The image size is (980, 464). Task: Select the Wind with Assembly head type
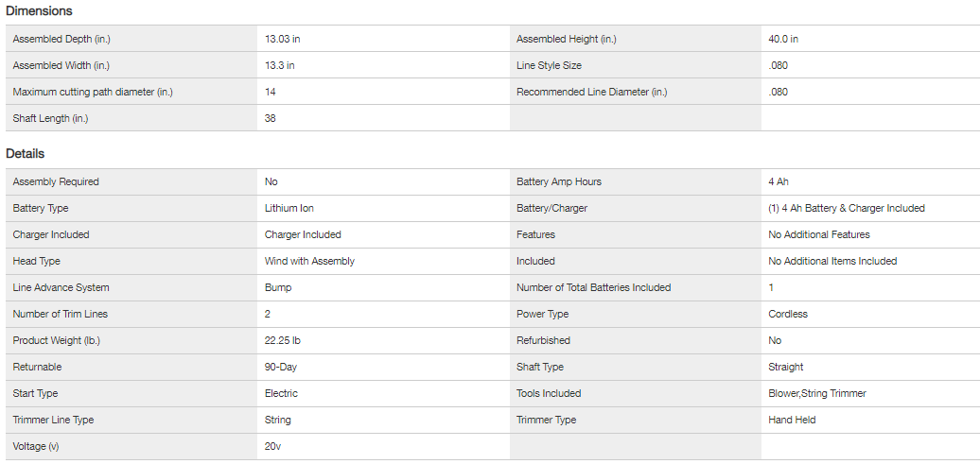pyautogui.click(x=309, y=261)
